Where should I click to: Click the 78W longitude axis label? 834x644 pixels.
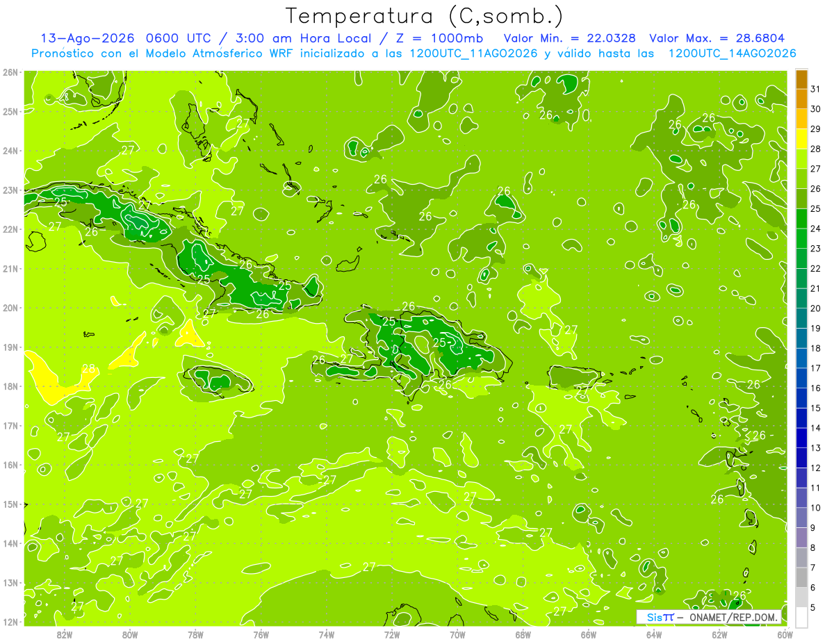click(195, 634)
